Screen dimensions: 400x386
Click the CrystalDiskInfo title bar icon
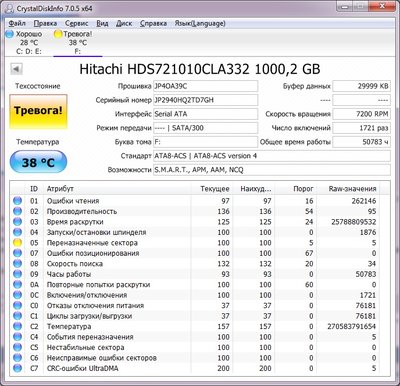point(10,9)
